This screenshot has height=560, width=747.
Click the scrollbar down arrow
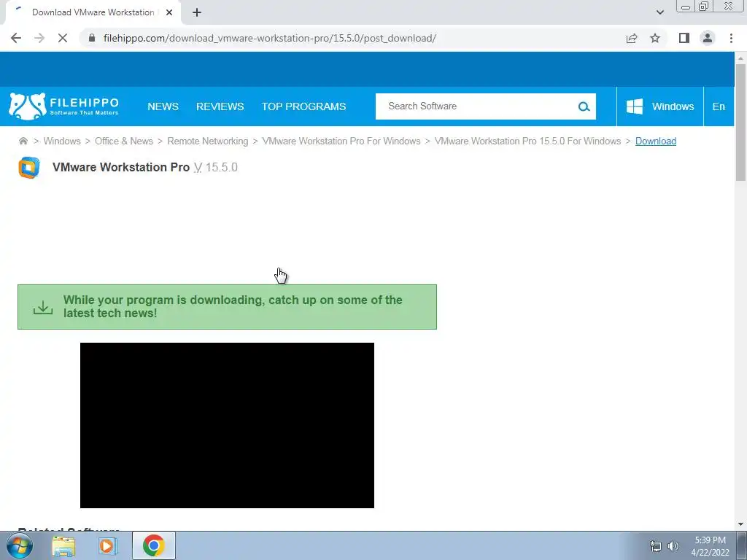click(x=740, y=524)
